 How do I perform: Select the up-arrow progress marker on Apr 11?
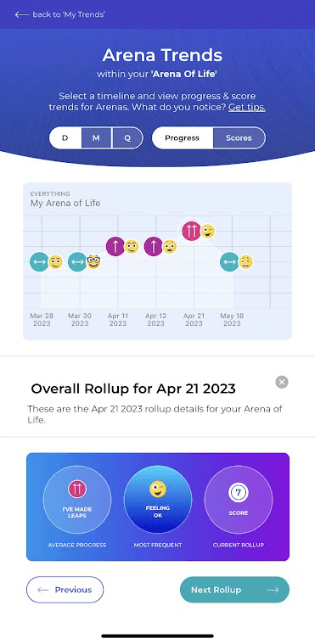(115, 246)
